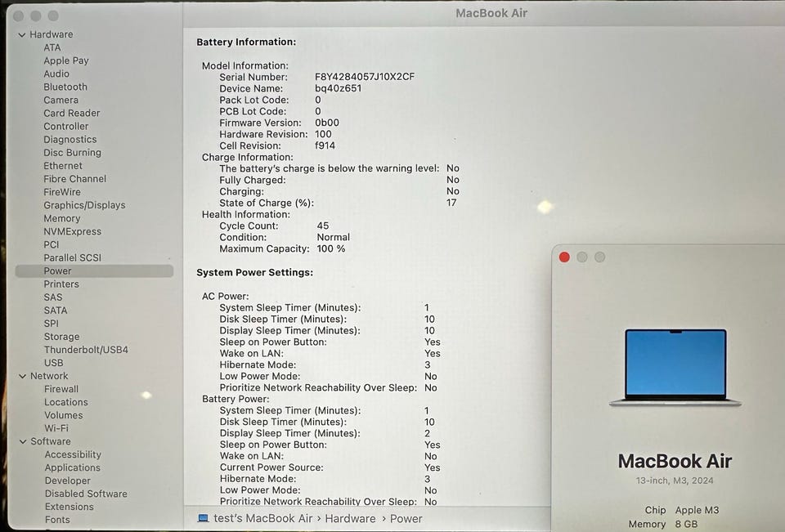The height and width of the screenshot is (532, 785).
Task: Click the laptop icon in path bar
Action: [x=203, y=518]
